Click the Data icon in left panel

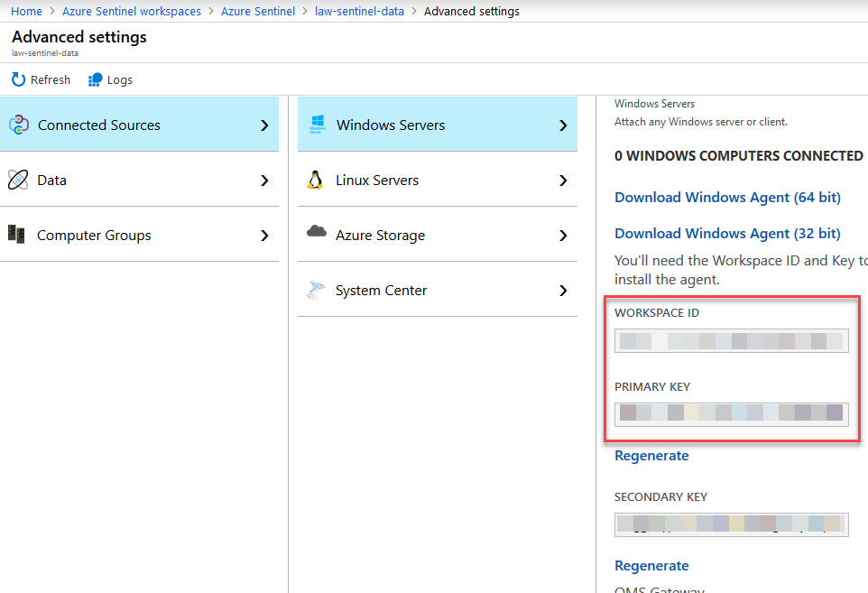click(x=19, y=181)
